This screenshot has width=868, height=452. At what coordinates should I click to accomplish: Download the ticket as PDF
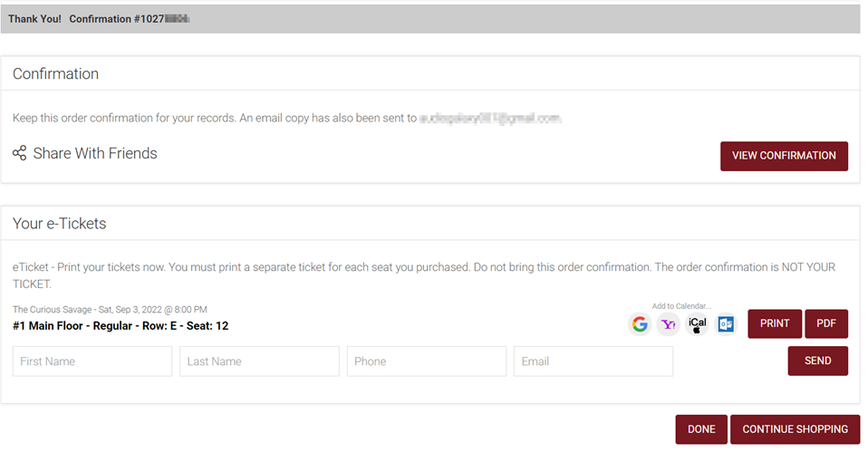pyautogui.click(x=825, y=323)
